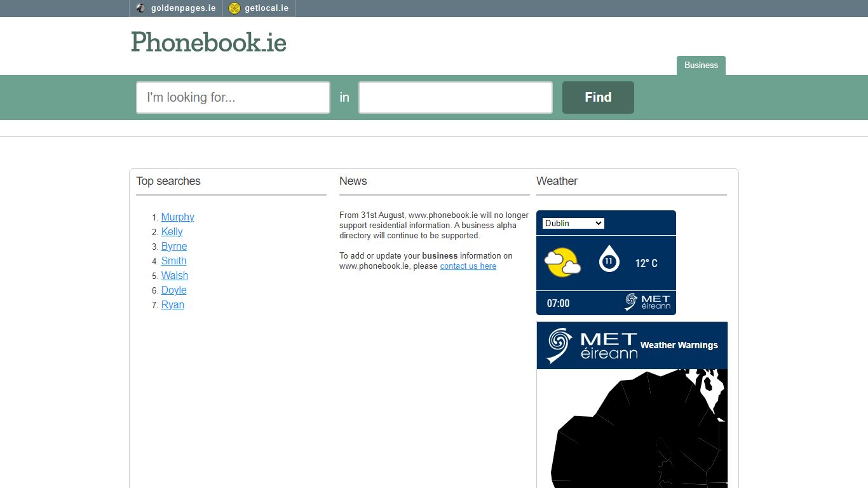Click the 07:00 forecast time
This screenshot has height=488, width=868.
pos(558,303)
